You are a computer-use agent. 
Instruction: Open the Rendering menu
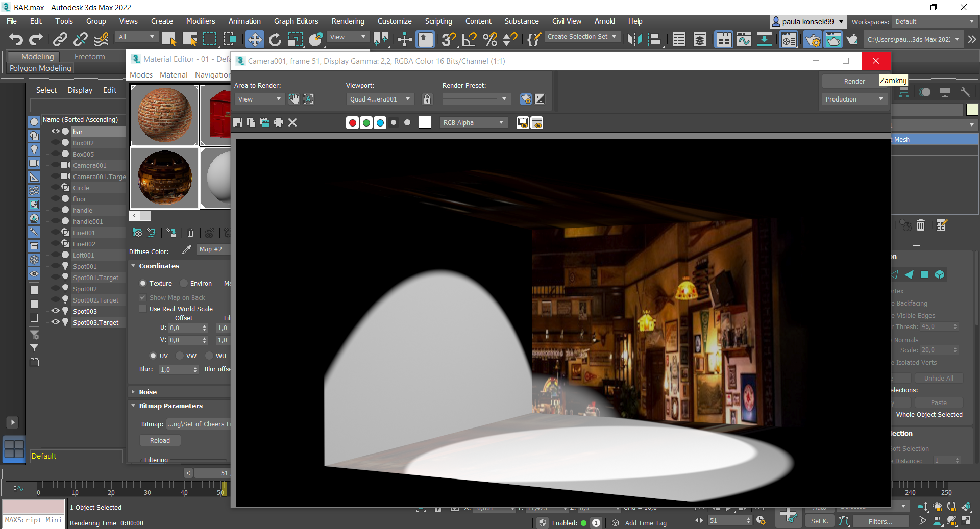[x=348, y=21]
